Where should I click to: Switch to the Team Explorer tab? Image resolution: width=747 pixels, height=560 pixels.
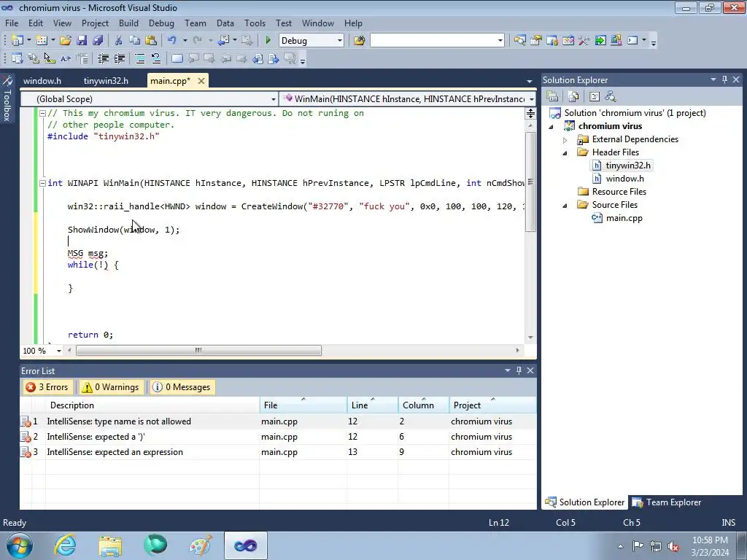(x=667, y=502)
